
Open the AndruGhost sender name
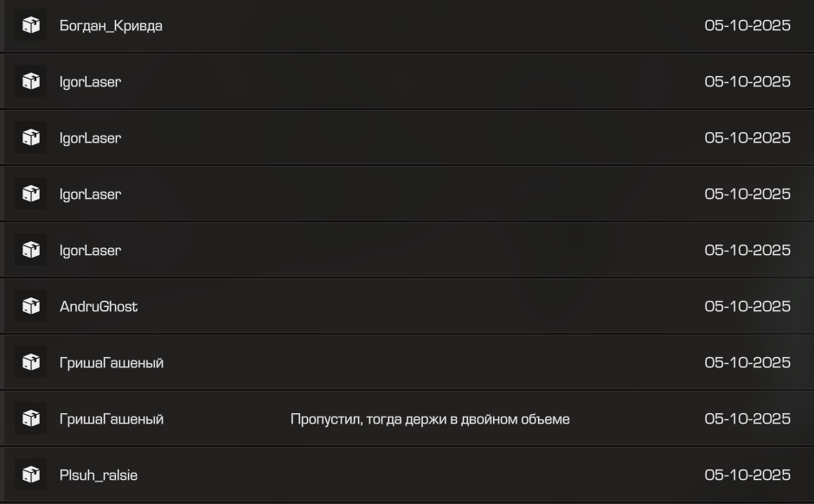tap(99, 306)
